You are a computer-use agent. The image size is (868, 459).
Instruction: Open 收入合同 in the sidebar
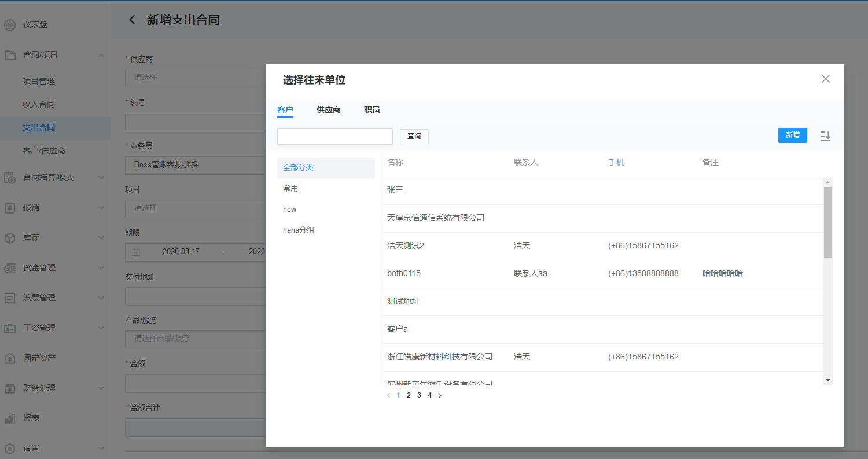(x=39, y=105)
